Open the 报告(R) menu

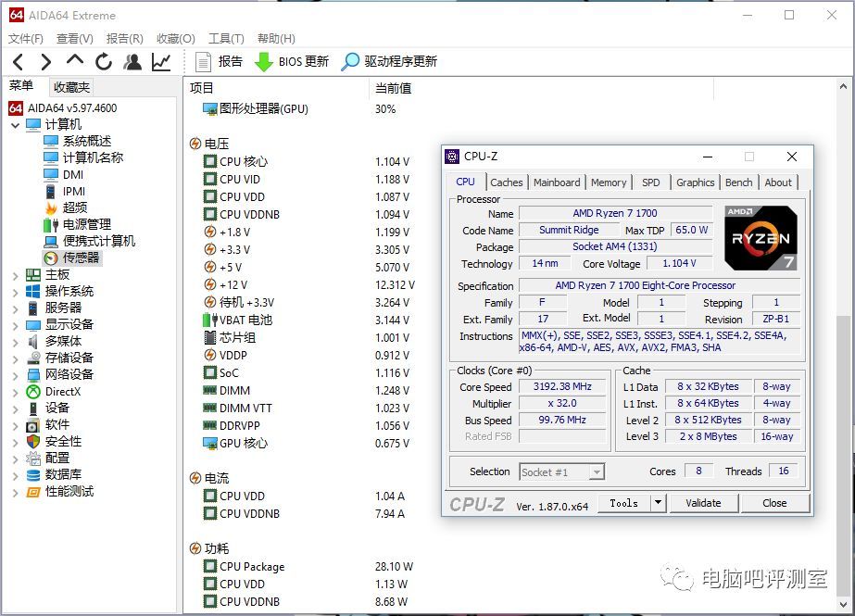[x=125, y=39]
